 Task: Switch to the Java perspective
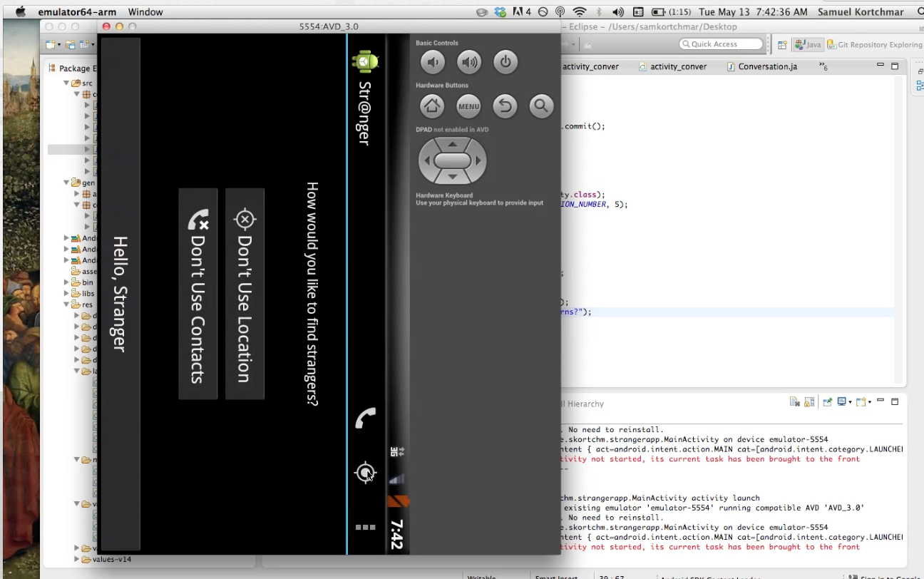point(808,44)
